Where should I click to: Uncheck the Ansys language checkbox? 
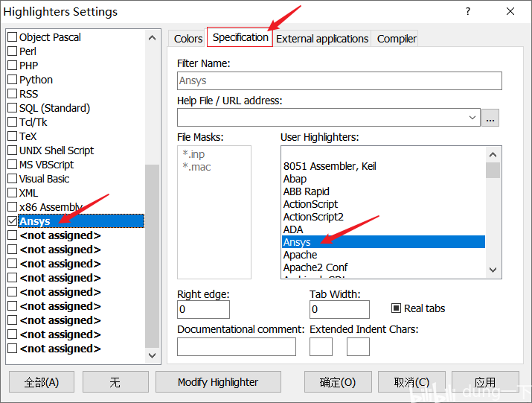tap(12, 221)
